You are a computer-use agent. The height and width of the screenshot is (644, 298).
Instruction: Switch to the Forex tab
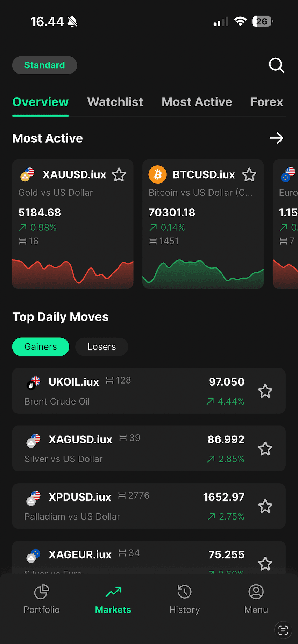click(x=267, y=102)
